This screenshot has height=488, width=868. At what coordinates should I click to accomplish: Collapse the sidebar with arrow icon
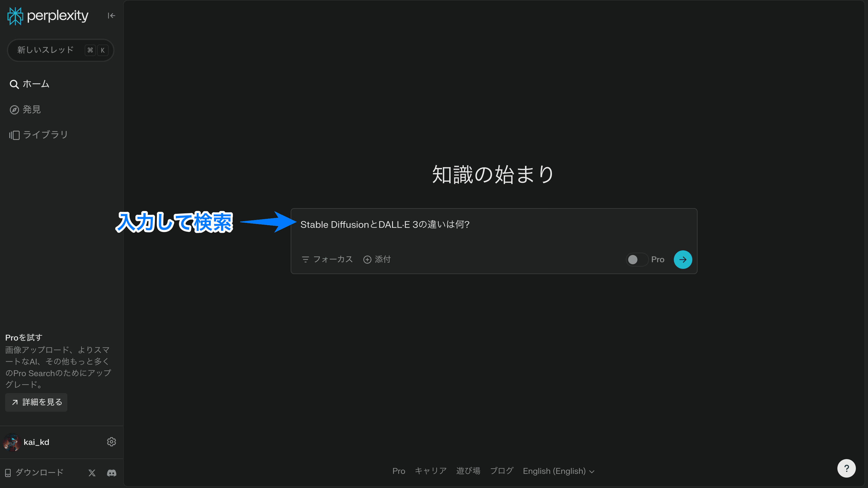tap(111, 16)
